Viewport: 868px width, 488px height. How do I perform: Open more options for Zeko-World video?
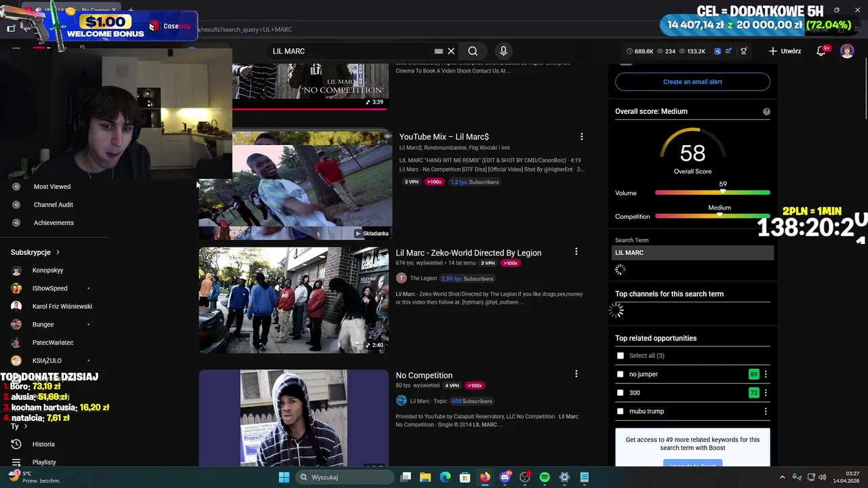click(x=576, y=252)
